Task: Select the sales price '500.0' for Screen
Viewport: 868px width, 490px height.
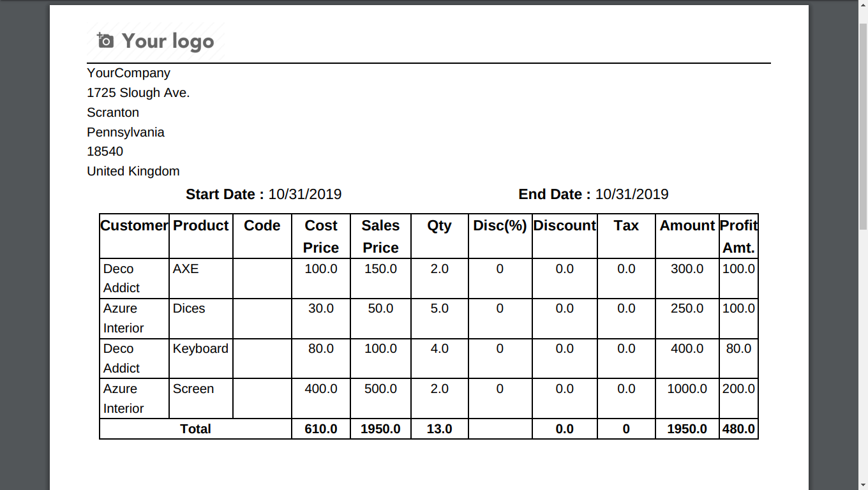Action: click(380, 389)
